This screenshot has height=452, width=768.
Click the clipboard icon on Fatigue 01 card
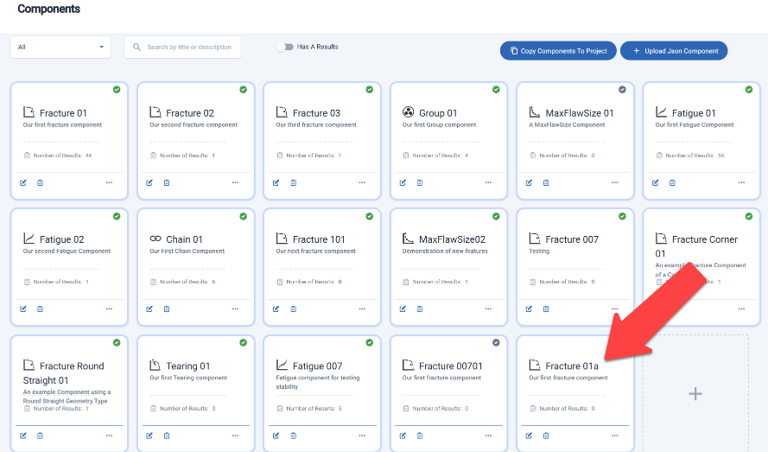(x=673, y=182)
